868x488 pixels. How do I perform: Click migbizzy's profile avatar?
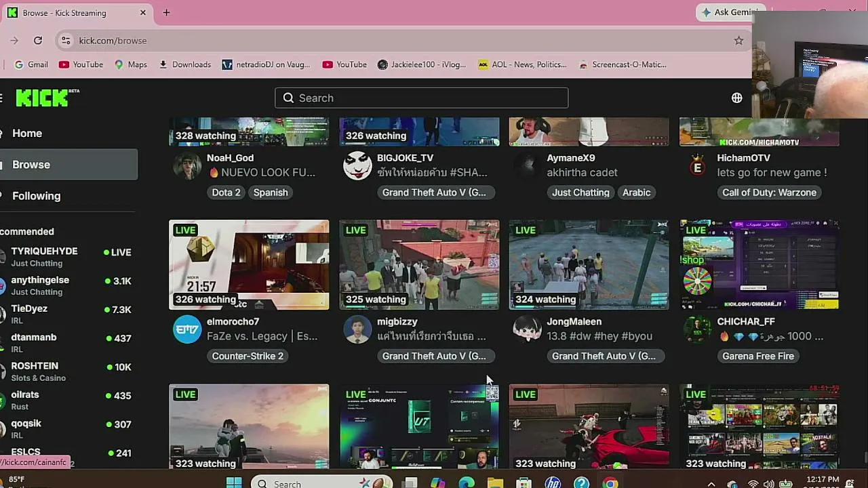pyautogui.click(x=357, y=329)
